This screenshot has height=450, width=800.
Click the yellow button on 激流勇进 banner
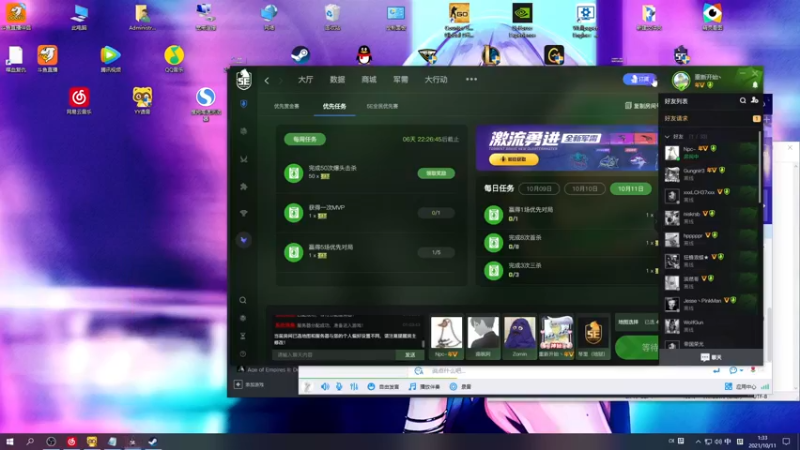514,159
